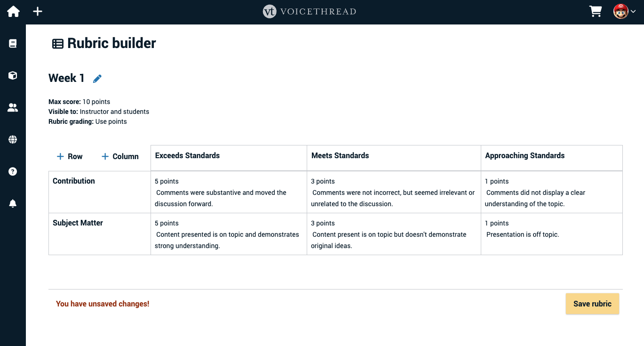
Task: Open the notifications bell icon
Action: click(x=13, y=203)
